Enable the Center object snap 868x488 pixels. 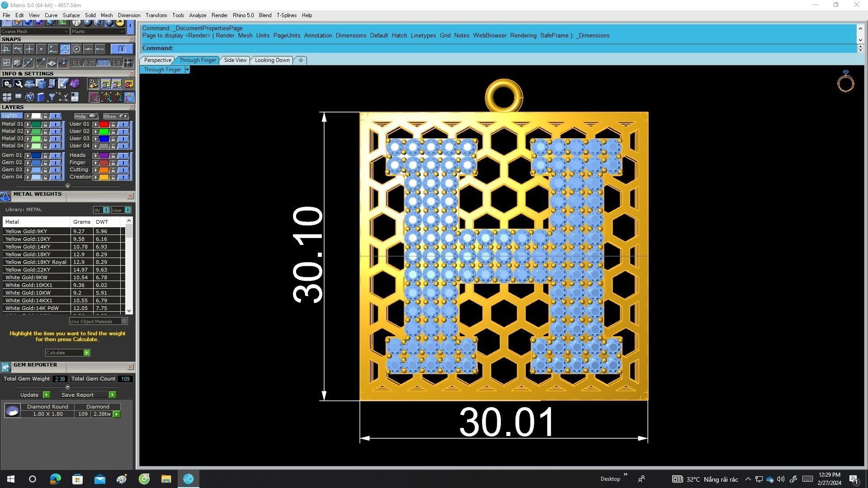pos(76,49)
